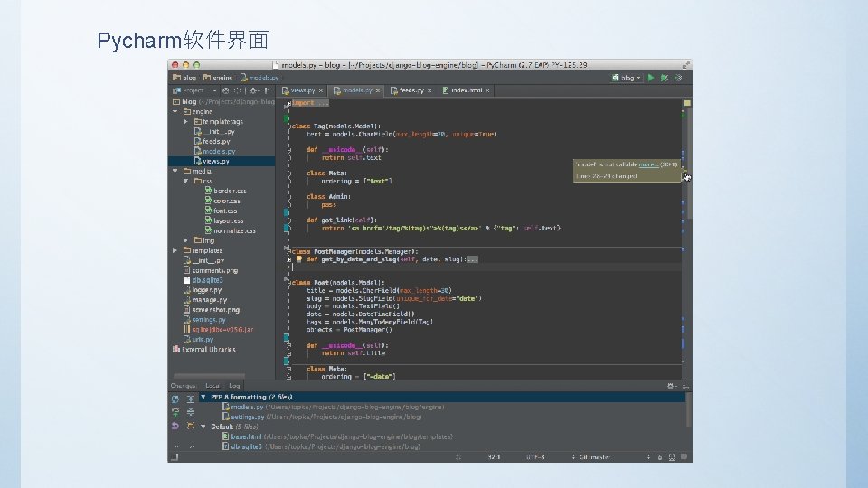868x488 pixels.
Task: Collapse the PEP 8 formatting changelist
Action: click(203, 398)
